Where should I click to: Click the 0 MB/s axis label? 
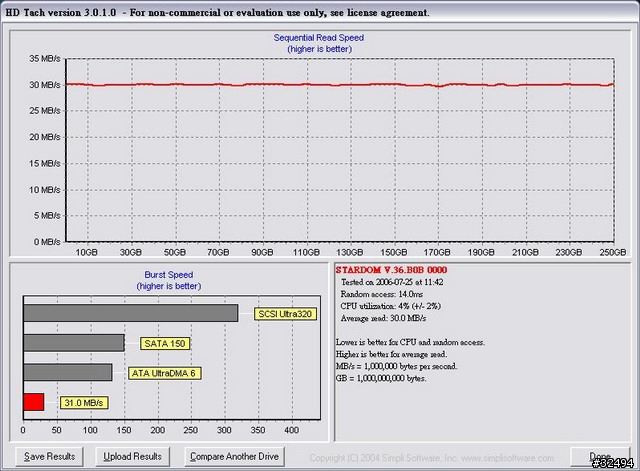47,242
